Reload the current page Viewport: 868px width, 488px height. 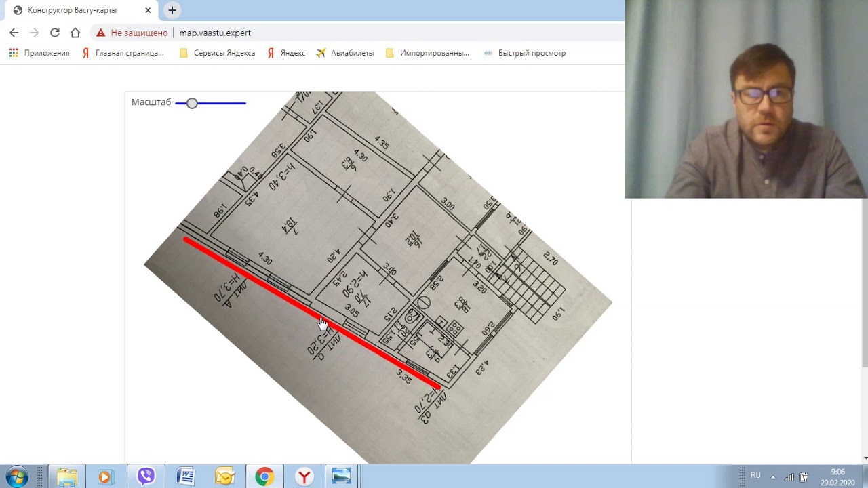coord(55,33)
